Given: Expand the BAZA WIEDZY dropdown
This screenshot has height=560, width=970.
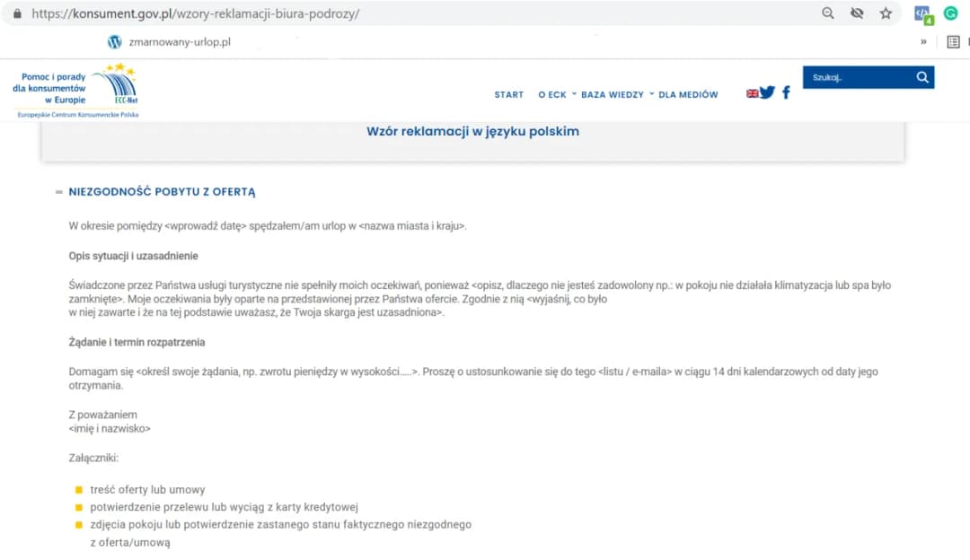Looking at the screenshot, I should pyautogui.click(x=612, y=93).
